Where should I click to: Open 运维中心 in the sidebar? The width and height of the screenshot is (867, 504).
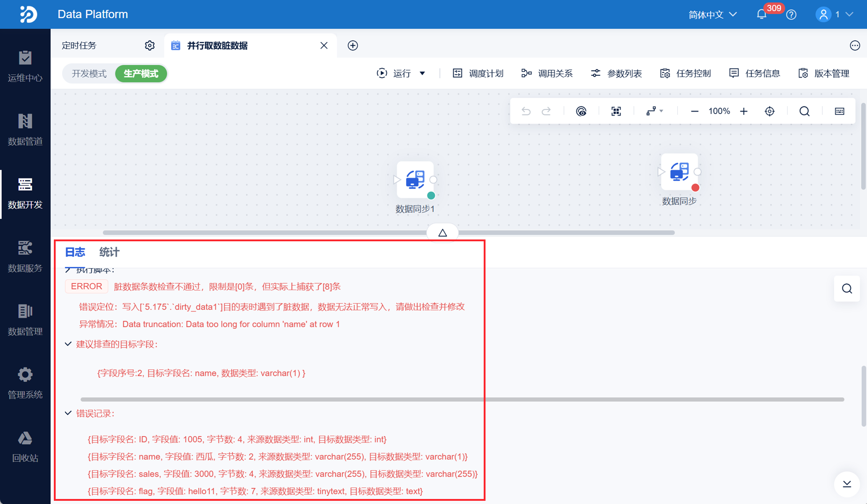point(25,67)
